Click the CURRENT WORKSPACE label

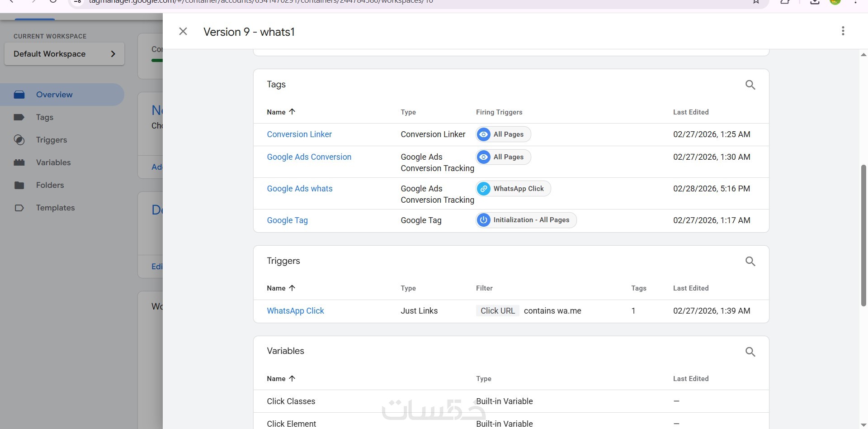(50, 36)
